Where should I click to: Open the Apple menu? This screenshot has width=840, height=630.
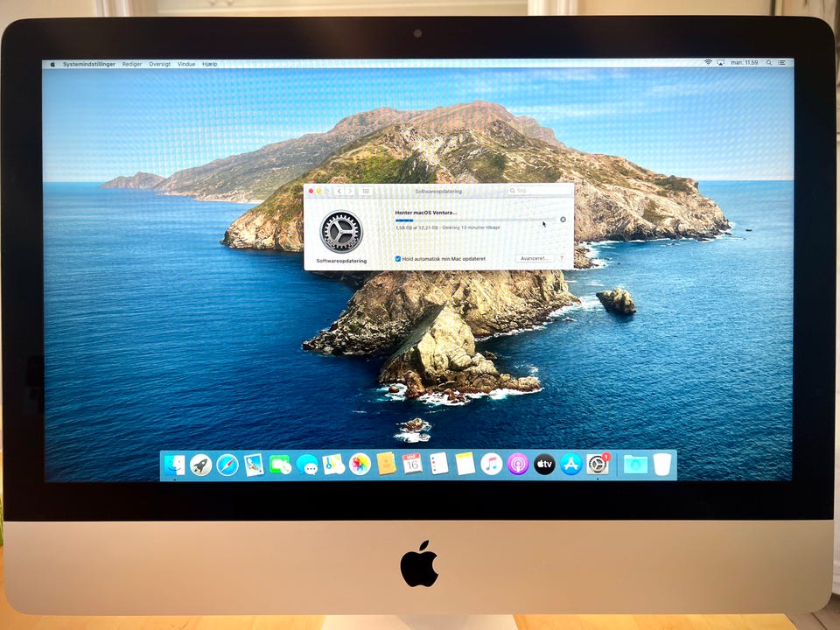pos(52,64)
